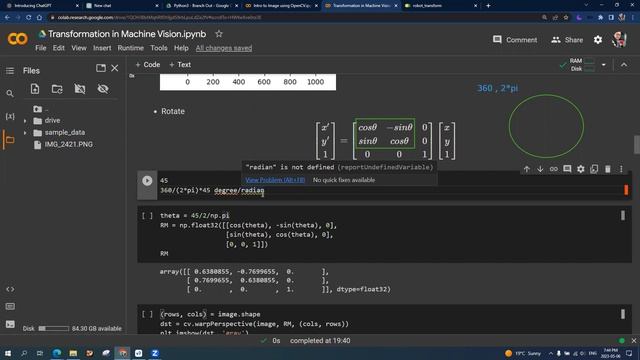Open the variables inspector {x} panel
640x360 pixels.
(x=10, y=117)
